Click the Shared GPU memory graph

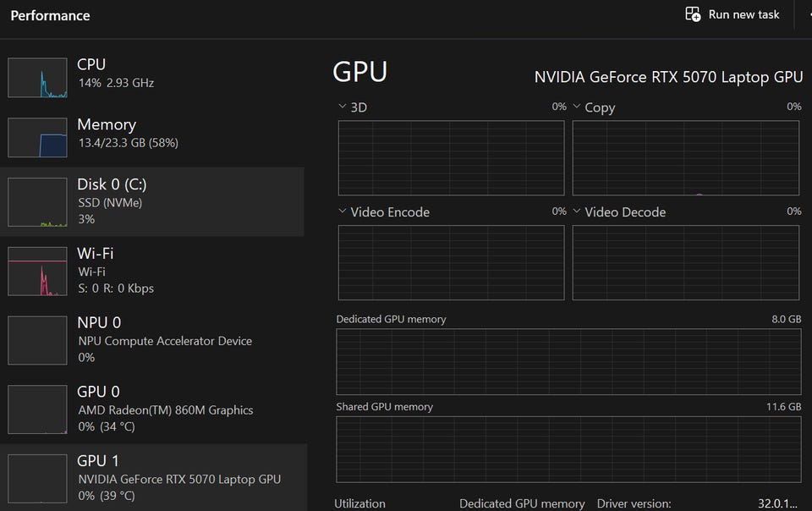click(568, 449)
